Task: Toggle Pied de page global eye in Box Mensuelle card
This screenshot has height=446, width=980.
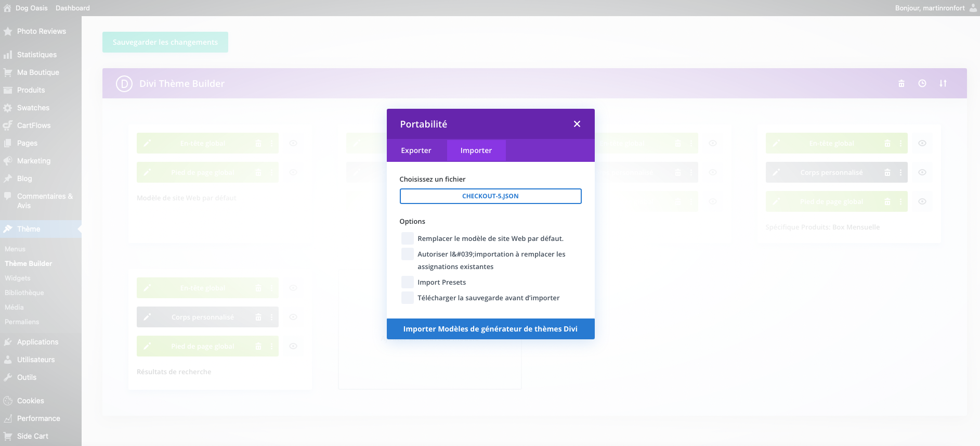Action: pyautogui.click(x=922, y=201)
